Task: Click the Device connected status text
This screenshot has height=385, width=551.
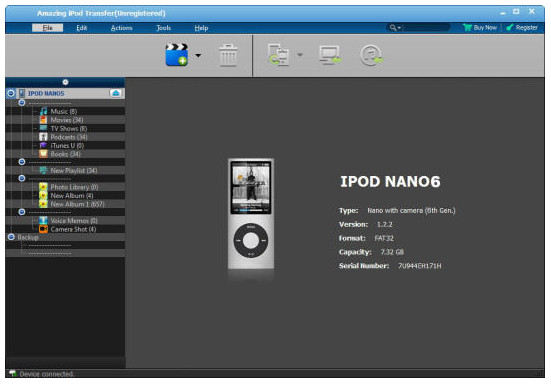Action: click(x=47, y=374)
